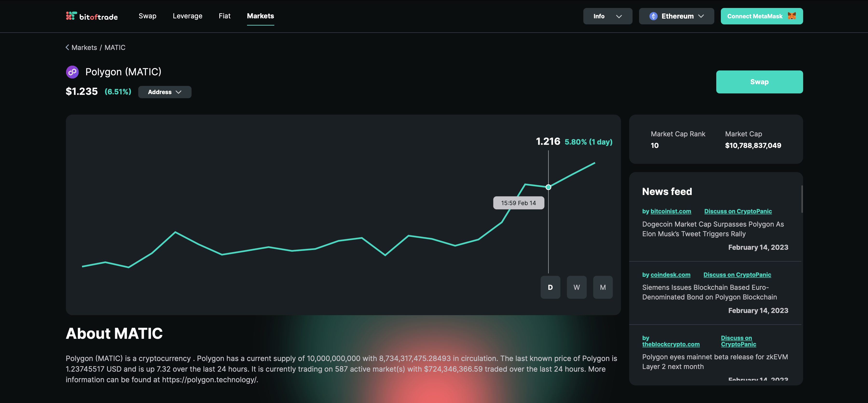
Task: Click Discuss on CryptoPanic for Siemens article
Action: point(737,275)
